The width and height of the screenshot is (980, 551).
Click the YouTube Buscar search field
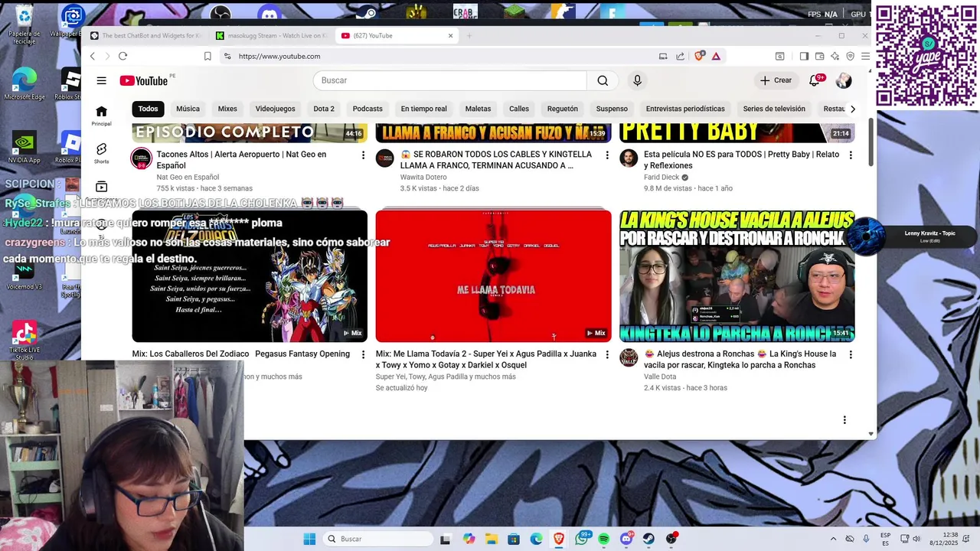click(450, 80)
